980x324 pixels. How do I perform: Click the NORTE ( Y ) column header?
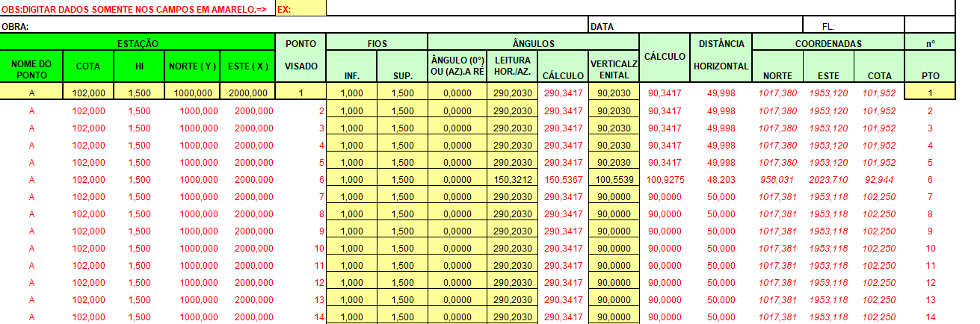(192, 66)
